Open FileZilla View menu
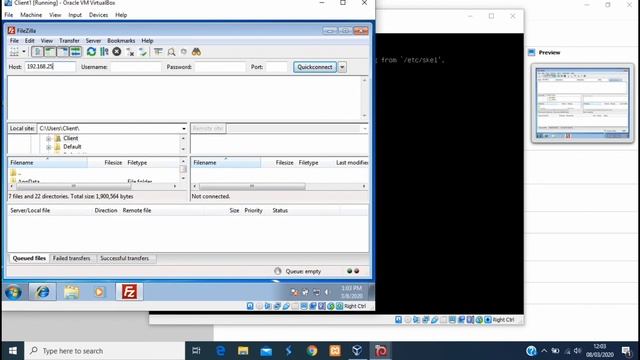This screenshot has width=640, height=360. coord(47,41)
